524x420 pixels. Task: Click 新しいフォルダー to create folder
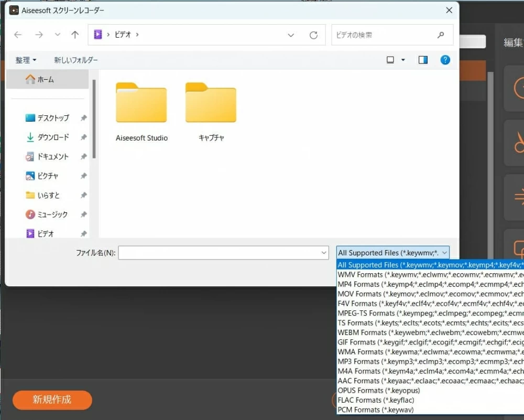click(x=75, y=60)
